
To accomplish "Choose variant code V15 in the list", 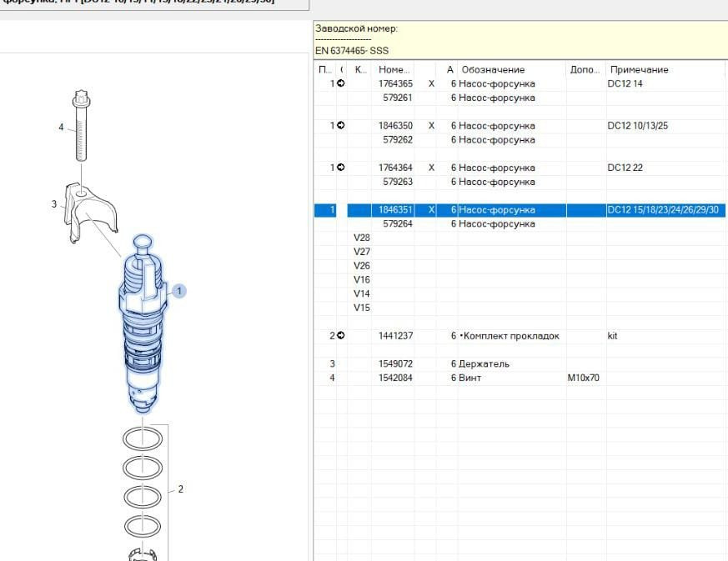I will (362, 308).
